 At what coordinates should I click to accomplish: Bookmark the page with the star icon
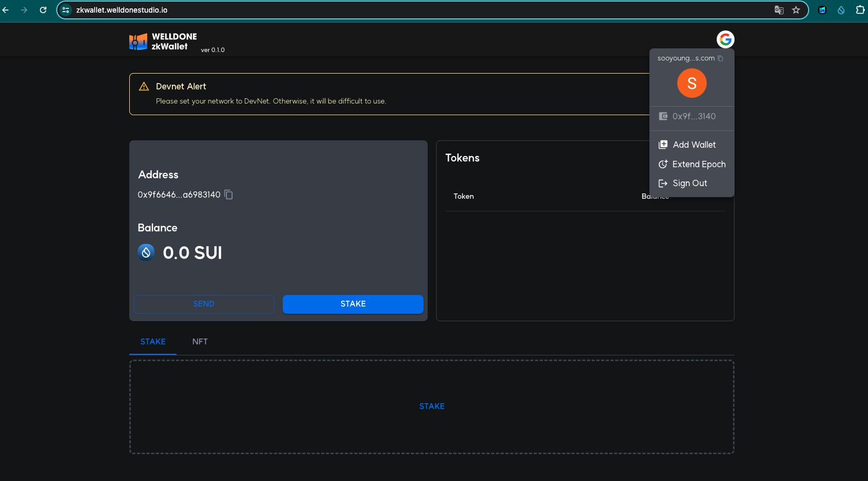796,9
